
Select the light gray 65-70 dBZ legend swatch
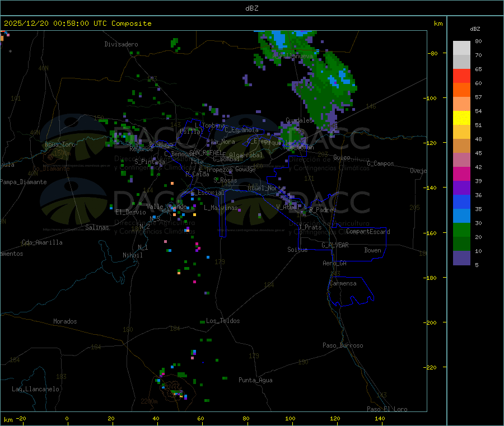tap(461, 62)
